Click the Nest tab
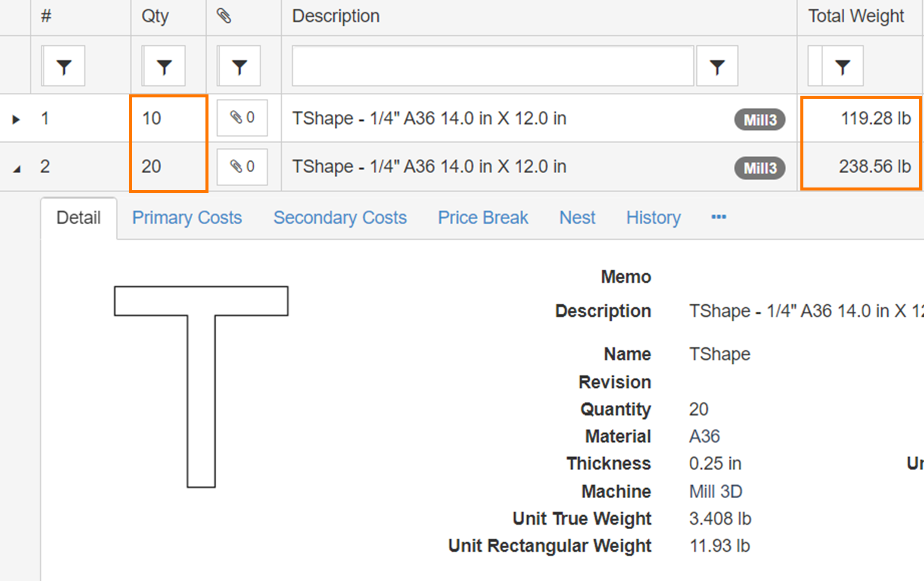The width and height of the screenshot is (924, 581). tap(577, 217)
